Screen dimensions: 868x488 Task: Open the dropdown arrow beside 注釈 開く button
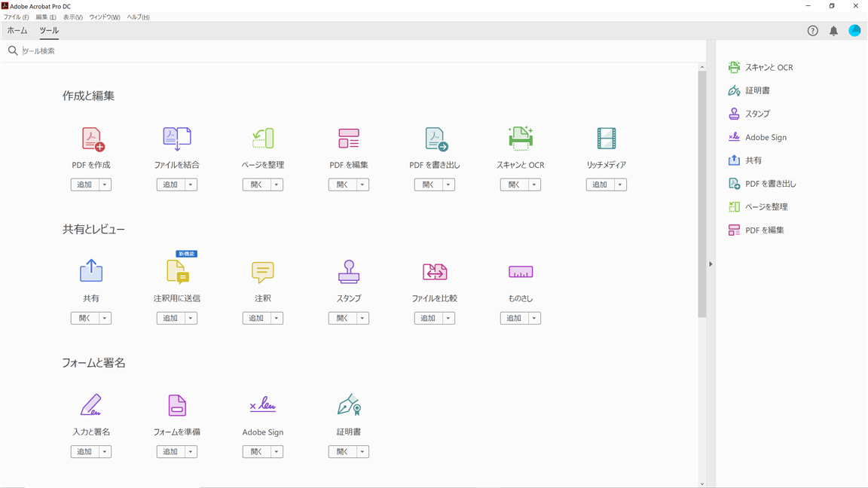pos(277,318)
